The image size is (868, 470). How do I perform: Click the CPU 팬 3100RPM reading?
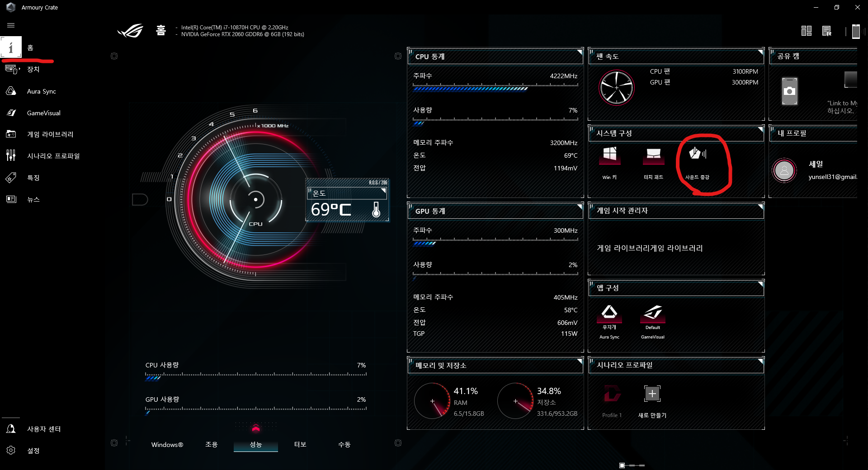pos(745,71)
